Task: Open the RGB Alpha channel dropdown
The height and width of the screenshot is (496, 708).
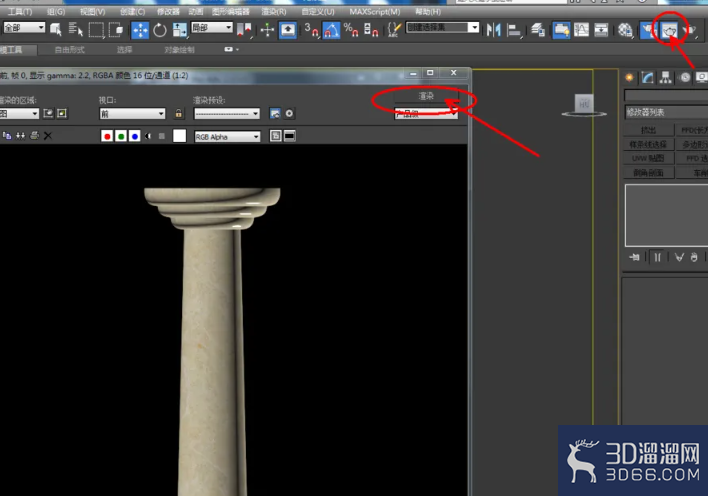Action: pos(227,136)
